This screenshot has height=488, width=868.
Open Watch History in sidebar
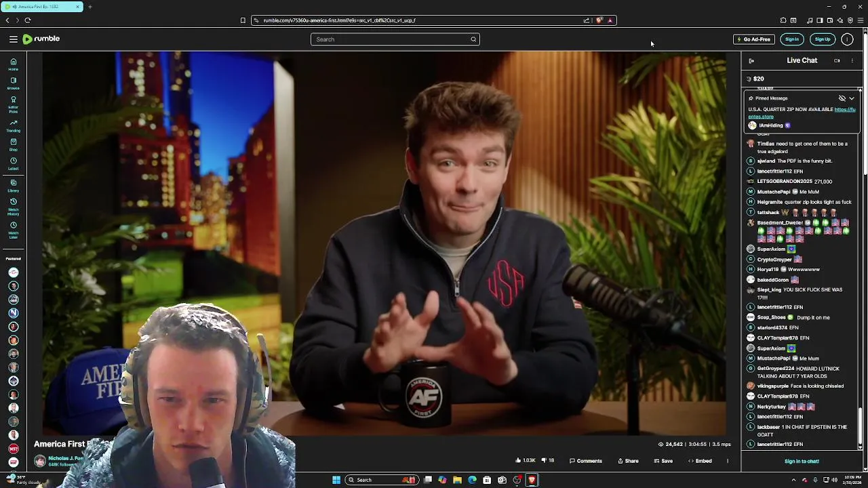click(13, 207)
